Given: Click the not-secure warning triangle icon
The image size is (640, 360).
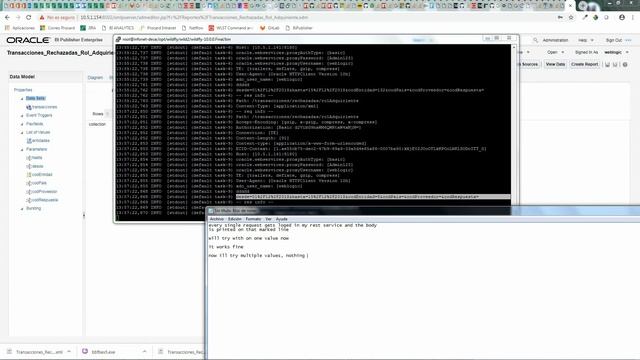Looking at the screenshot, I should tap(42, 18).
